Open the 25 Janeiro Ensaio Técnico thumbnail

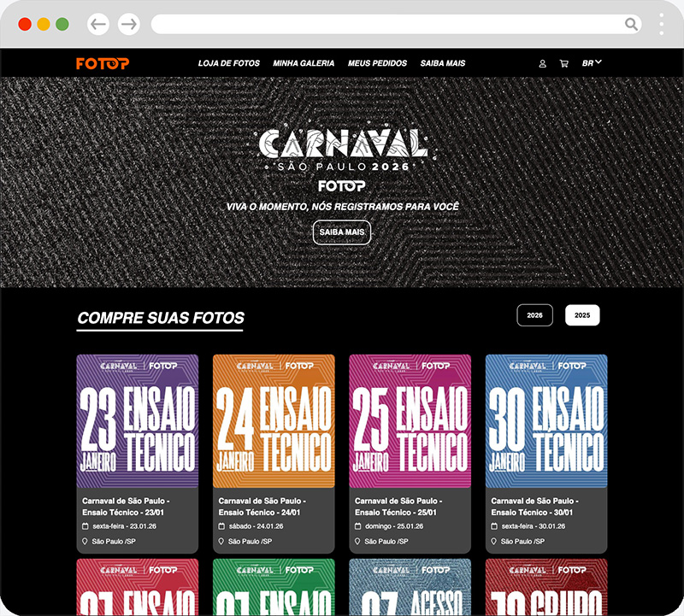pyautogui.click(x=410, y=421)
